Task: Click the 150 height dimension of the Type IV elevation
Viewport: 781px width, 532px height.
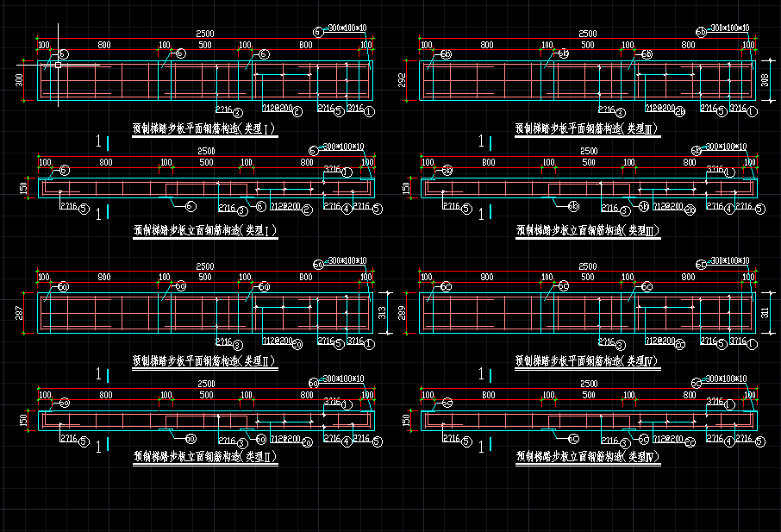Action: point(406,421)
